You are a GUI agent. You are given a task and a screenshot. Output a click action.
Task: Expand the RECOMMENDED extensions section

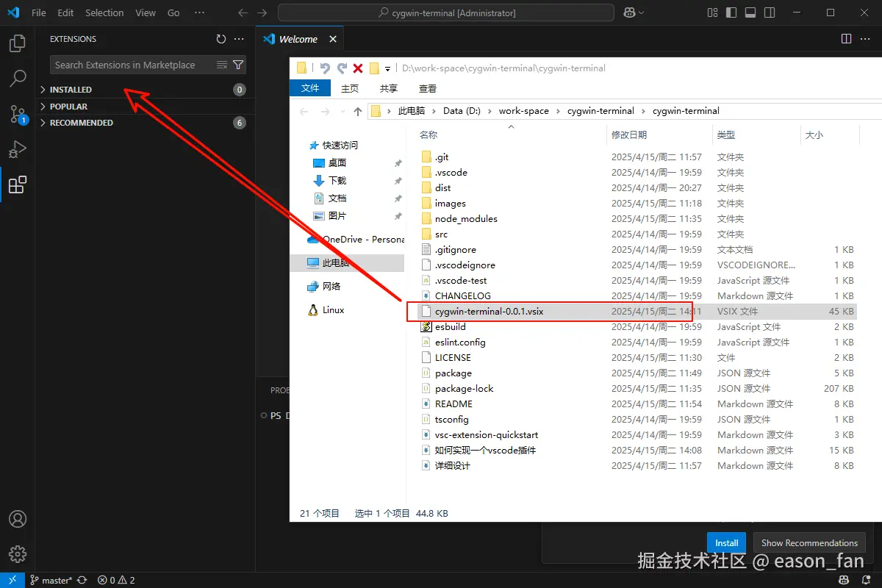point(81,123)
